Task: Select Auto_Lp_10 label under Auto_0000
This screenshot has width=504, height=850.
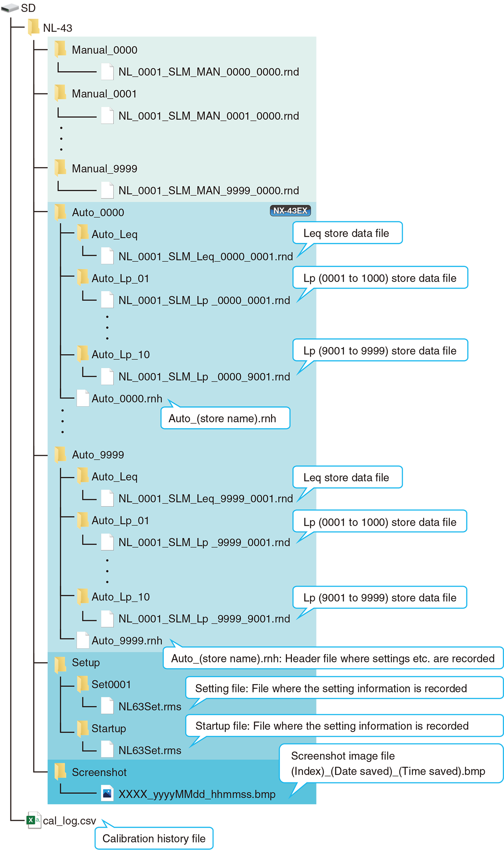Action: click(121, 354)
